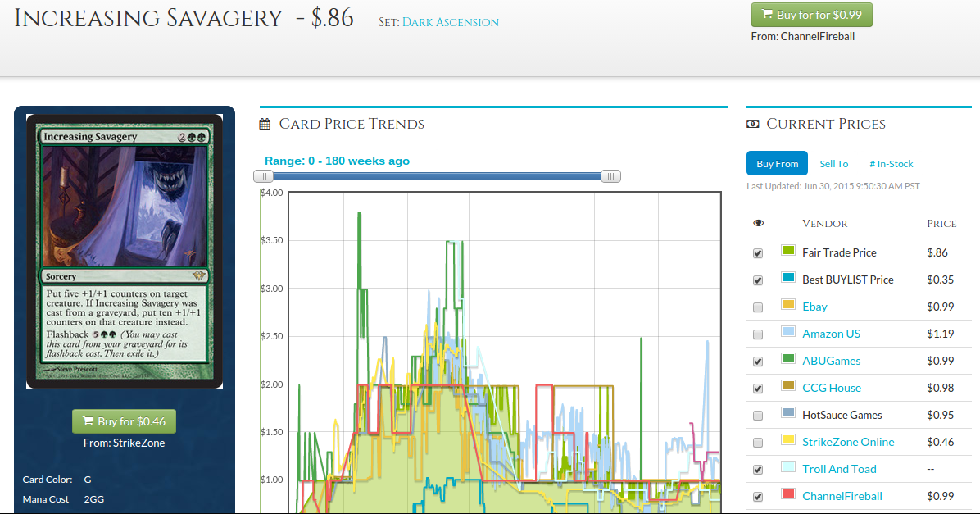
Task: Uncheck the Troll And Toad checkbox
Action: pyautogui.click(x=758, y=470)
